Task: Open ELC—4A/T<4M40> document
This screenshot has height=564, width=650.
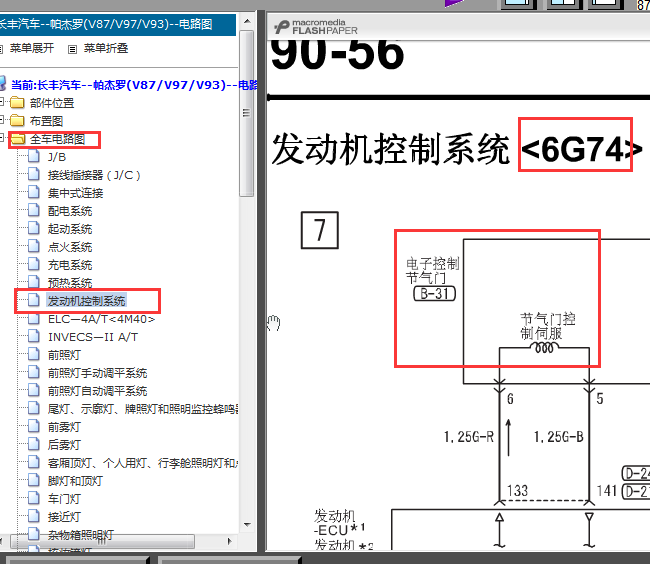Action: click(x=101, y=319)
